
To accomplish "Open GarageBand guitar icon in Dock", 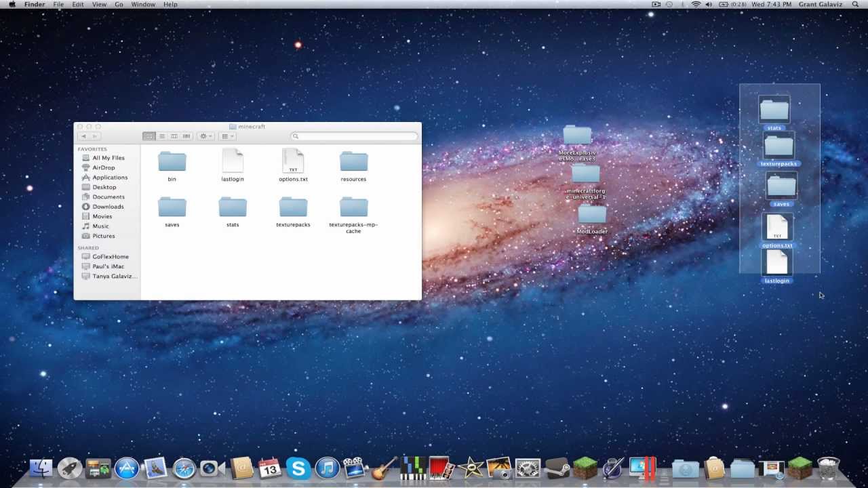I will 384,468.
